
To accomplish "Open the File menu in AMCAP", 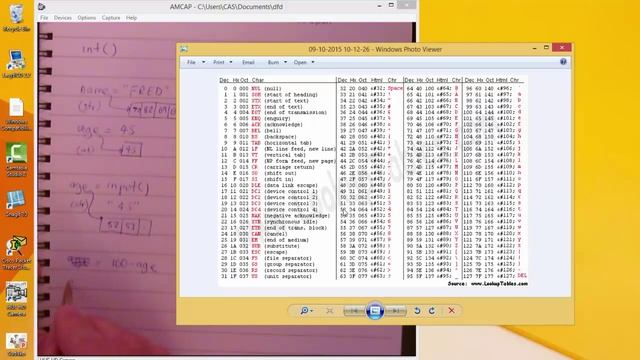I will [x=44, y=18].
